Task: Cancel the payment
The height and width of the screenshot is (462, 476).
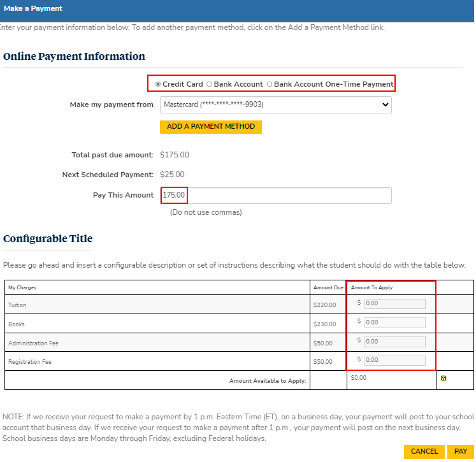Action: (424, 451)
